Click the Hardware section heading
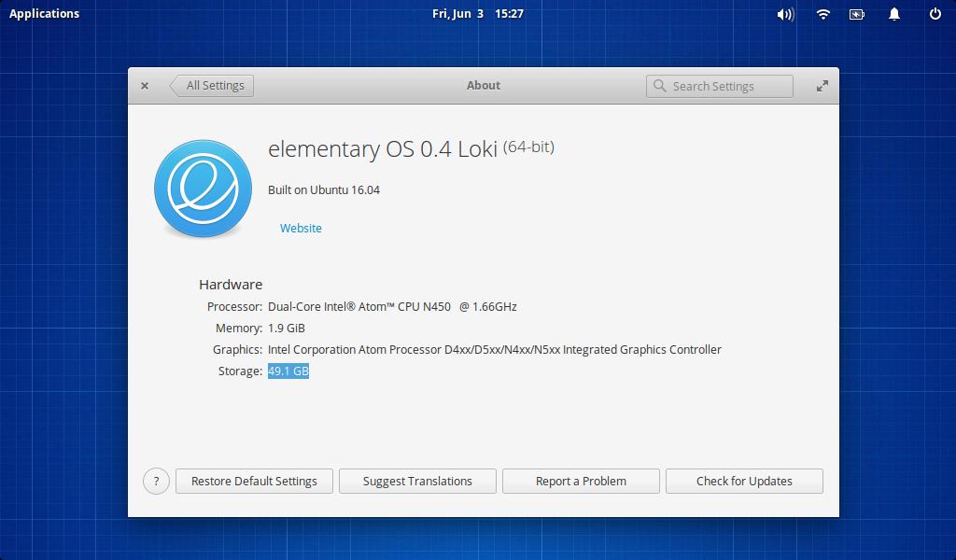The height and width of the screenshot is (560, 956). pyautogui.click(x=231, y=285)
